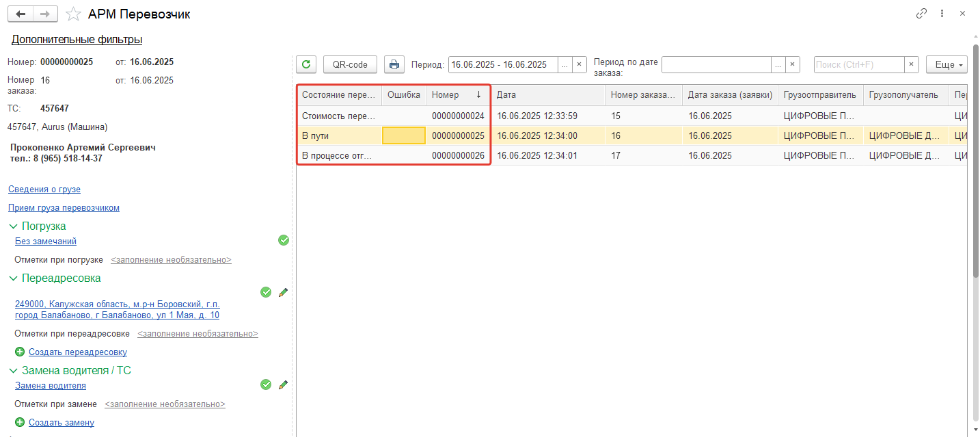
Task: Sort by the Номер column header
Action: coord(459,95)
